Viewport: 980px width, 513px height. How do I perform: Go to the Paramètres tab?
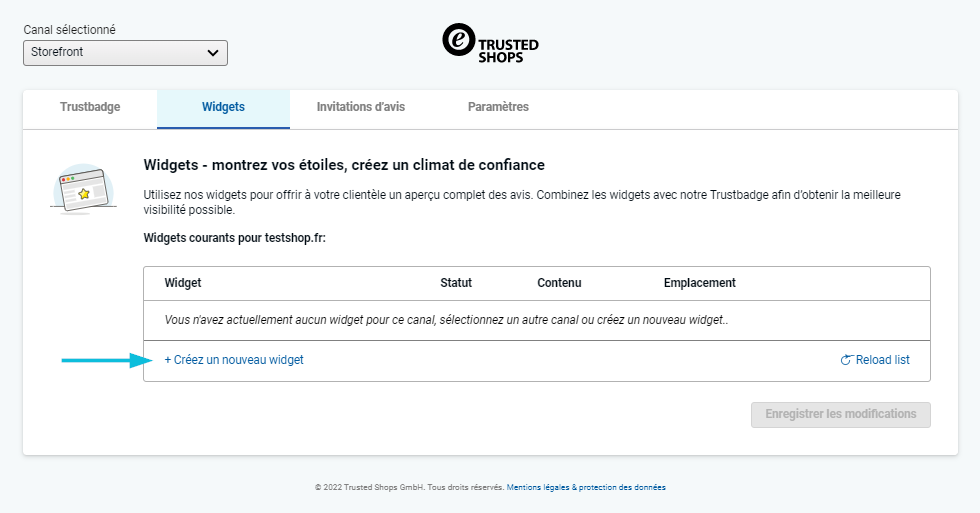click(498, 108)
